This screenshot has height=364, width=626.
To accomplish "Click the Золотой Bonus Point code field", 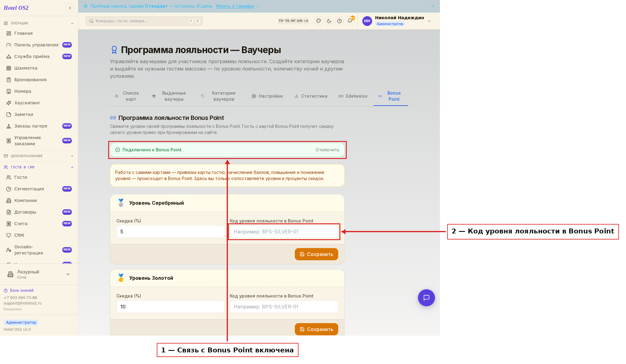I will (284, 307).
